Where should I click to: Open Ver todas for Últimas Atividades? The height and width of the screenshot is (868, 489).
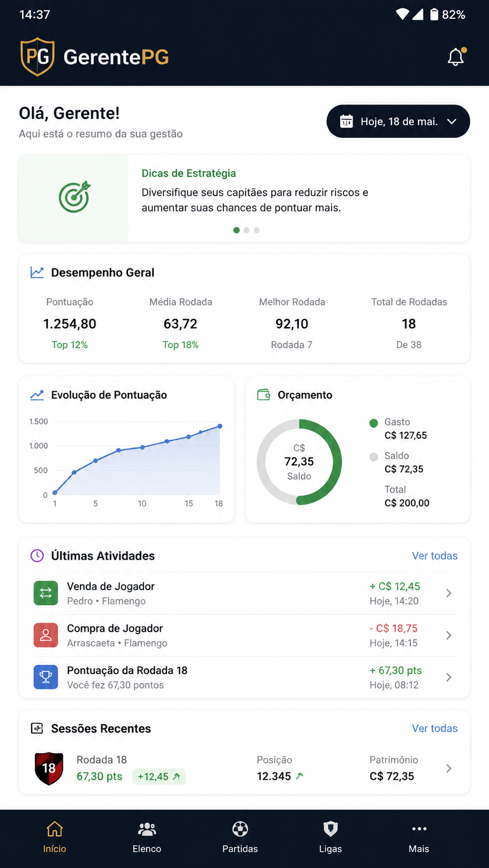point(435,555)
